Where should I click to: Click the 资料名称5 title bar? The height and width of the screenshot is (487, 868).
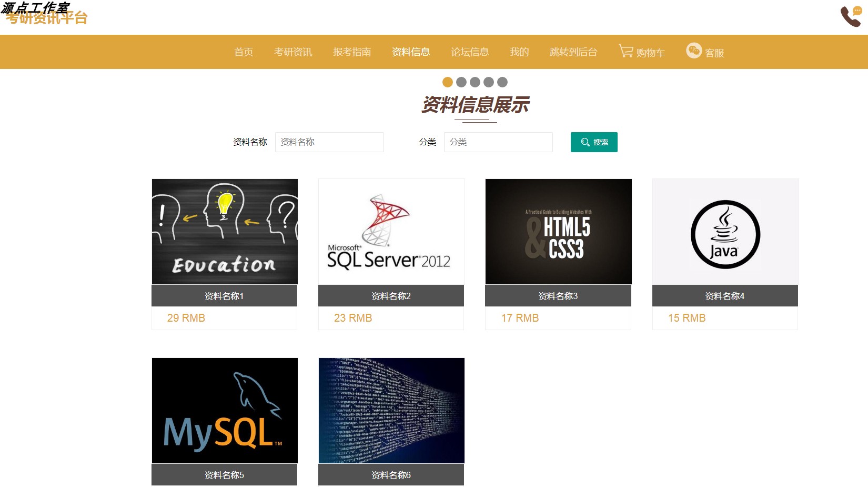tap(224, 475)
